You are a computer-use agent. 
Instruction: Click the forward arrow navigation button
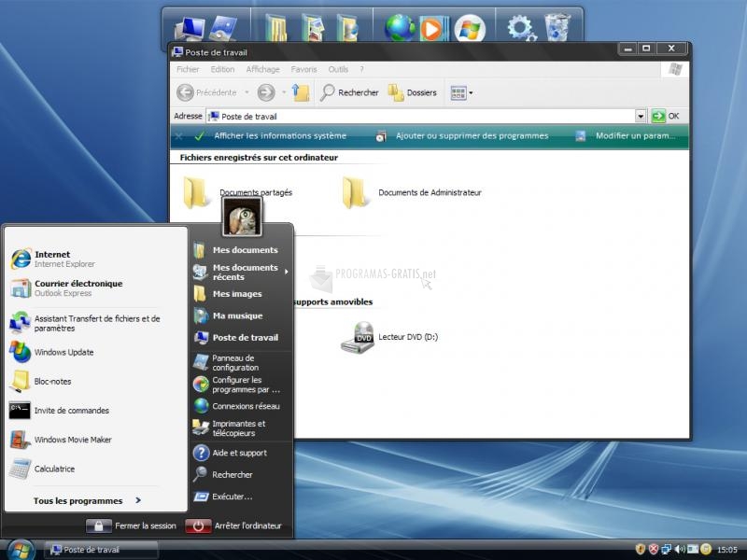click(x=266, y=92)
